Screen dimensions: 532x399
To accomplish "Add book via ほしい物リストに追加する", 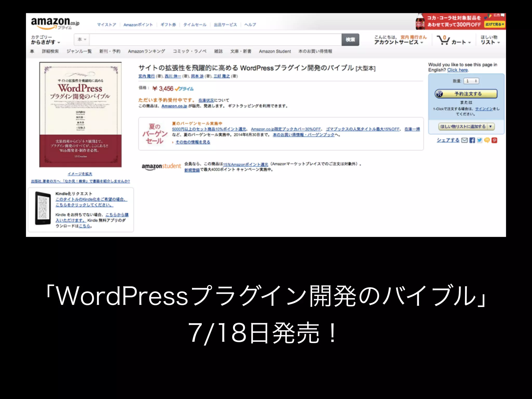I will pos(463,127).
